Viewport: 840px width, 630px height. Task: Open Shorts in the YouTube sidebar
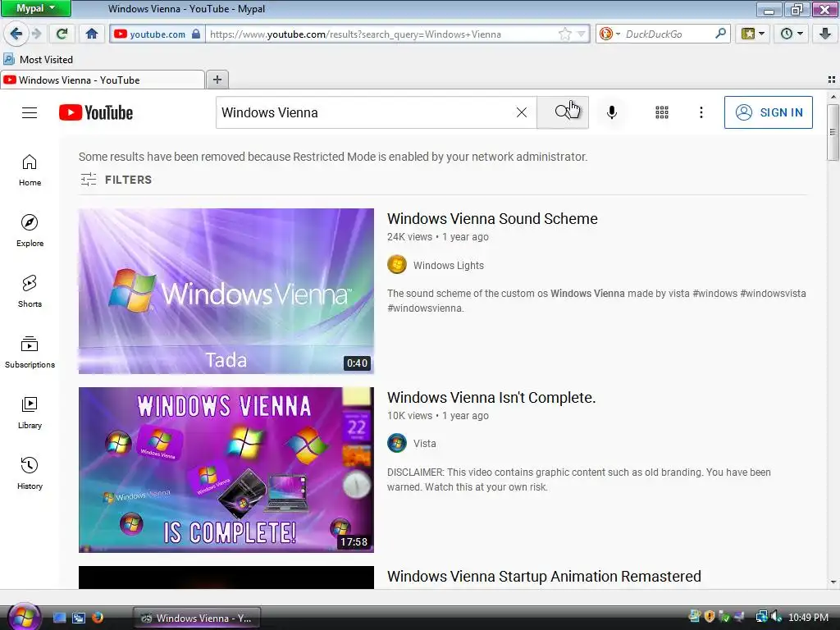coord(30,291)
